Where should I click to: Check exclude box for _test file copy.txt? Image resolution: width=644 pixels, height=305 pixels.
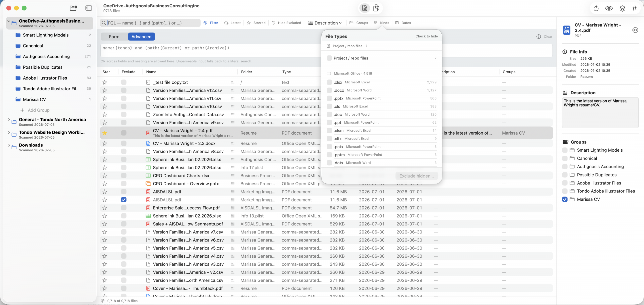coord(123,82)
